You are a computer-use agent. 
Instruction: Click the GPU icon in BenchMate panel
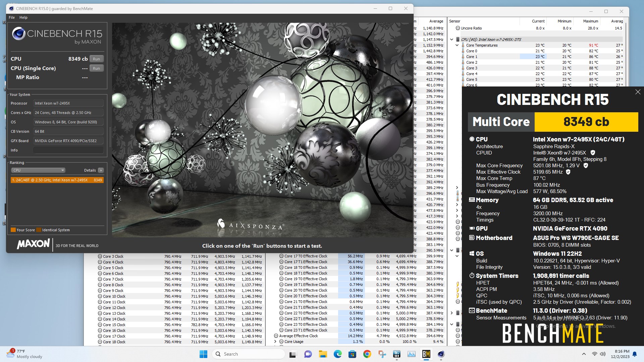pos(472,228)
